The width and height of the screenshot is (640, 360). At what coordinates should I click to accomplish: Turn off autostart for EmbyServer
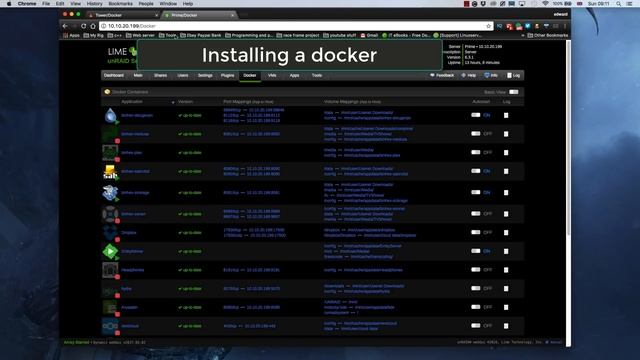pyautogui.click(x=476, y=251)
